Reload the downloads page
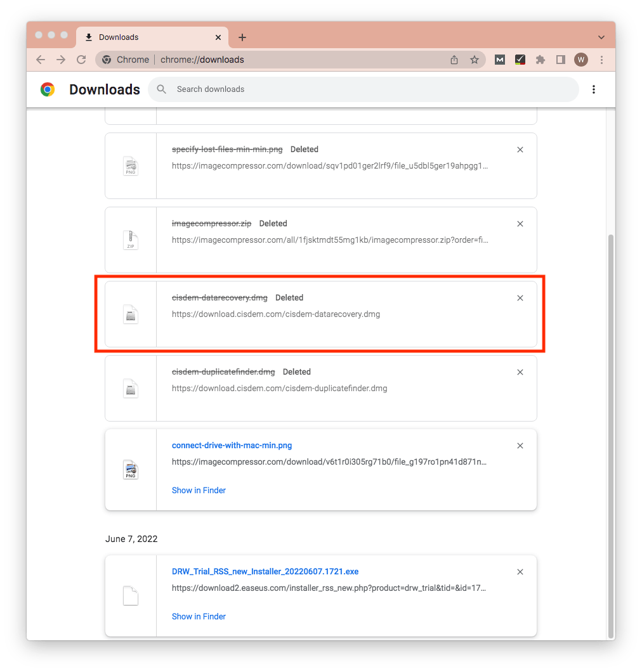Screen dimensions: 642x672 point(81,60)
